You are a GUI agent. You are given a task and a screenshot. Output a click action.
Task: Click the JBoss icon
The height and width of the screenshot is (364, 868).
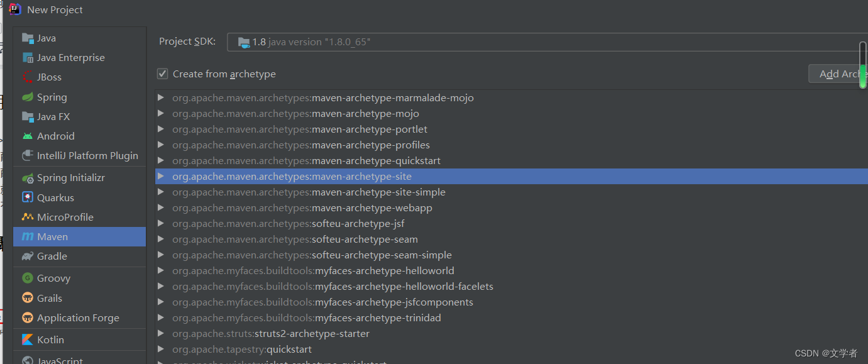28,77
